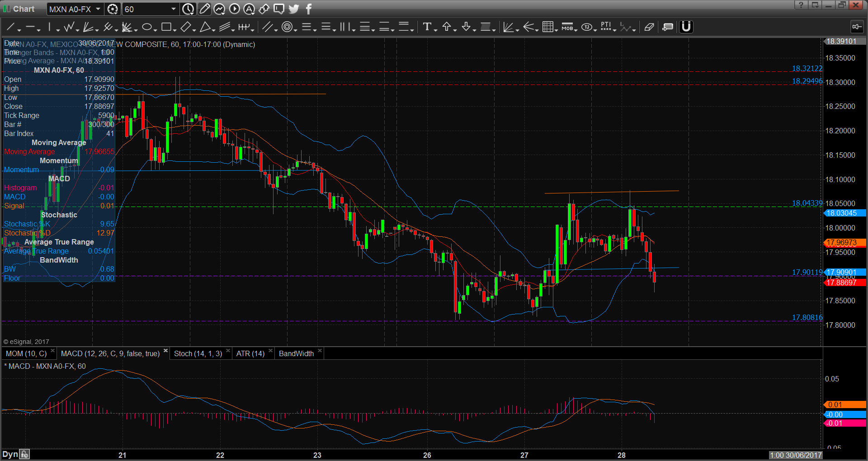Screen dimensions: 868x461
Task: Switch to the MACD (12, 26, C, 9) tab
Action: (110, 353)
